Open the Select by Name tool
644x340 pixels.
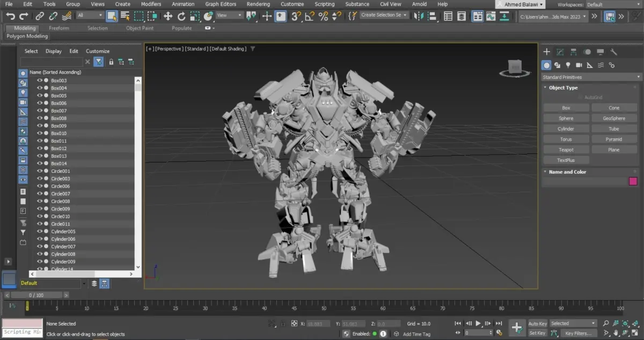click(x=125, y=16)
